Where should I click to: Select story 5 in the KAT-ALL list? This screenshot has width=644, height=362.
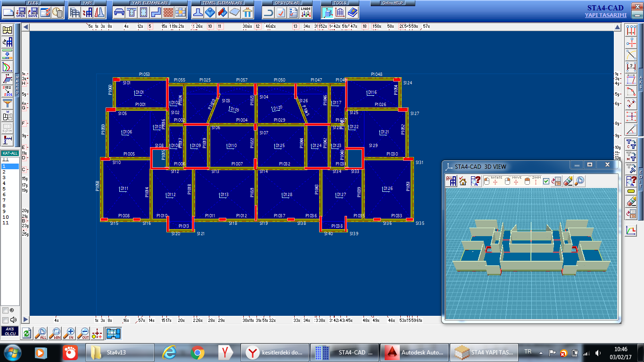click(x=4, y=189)
